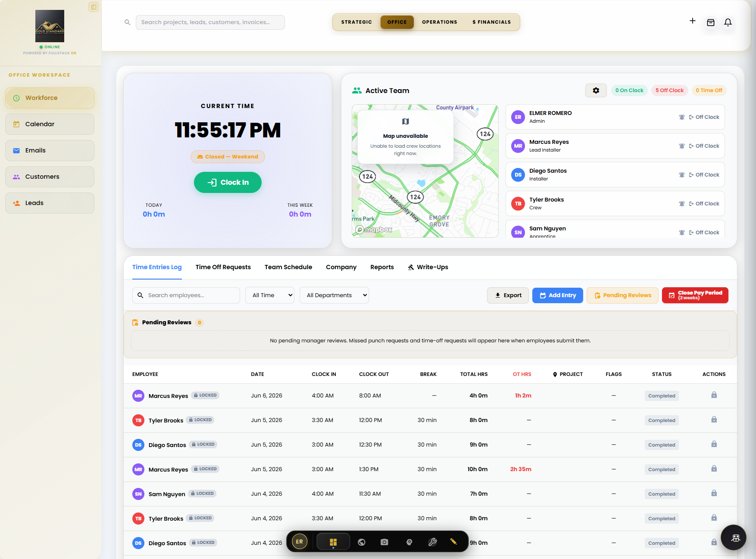The height and width of the screenshot is (559, 756).
Task: Open the calendar icon next to notifications
Action: click(711, 22)
